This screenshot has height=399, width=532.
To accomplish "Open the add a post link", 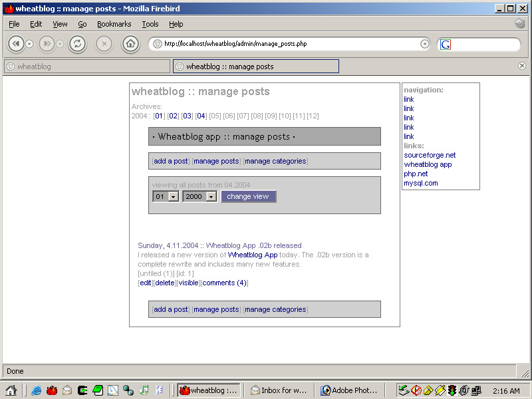I will pyautogui.click(x=170, y=161).
